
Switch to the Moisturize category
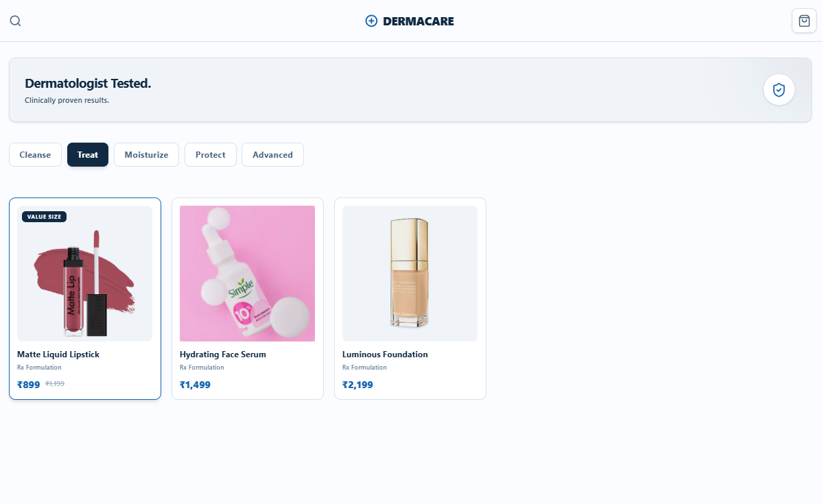146,154
